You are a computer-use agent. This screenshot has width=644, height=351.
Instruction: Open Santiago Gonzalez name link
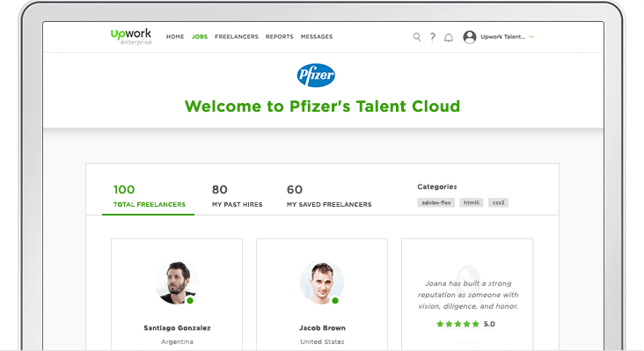(177, 327)
